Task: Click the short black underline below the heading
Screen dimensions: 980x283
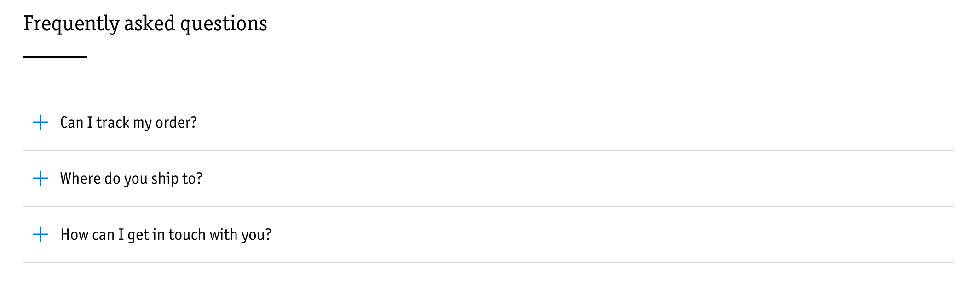Action: 55,57
